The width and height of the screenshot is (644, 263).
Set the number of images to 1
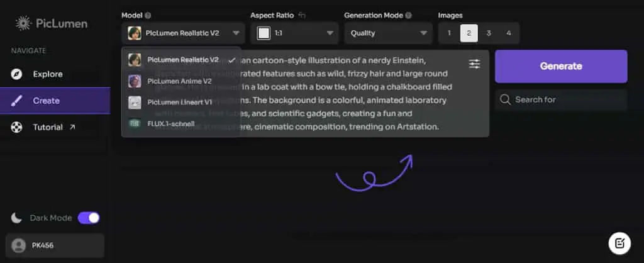(449, 33)
